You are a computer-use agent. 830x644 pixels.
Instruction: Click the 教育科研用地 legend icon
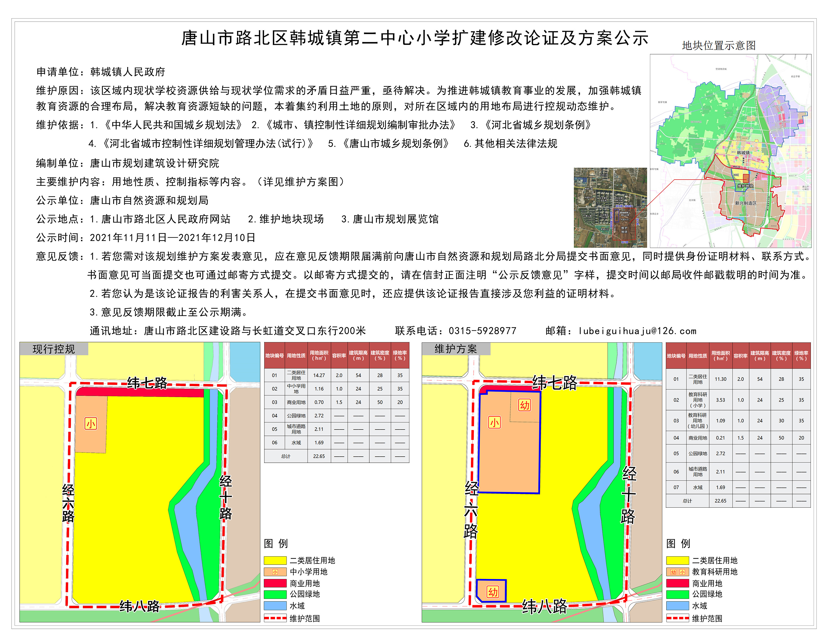pyautogui.click(x=677, y=572)
